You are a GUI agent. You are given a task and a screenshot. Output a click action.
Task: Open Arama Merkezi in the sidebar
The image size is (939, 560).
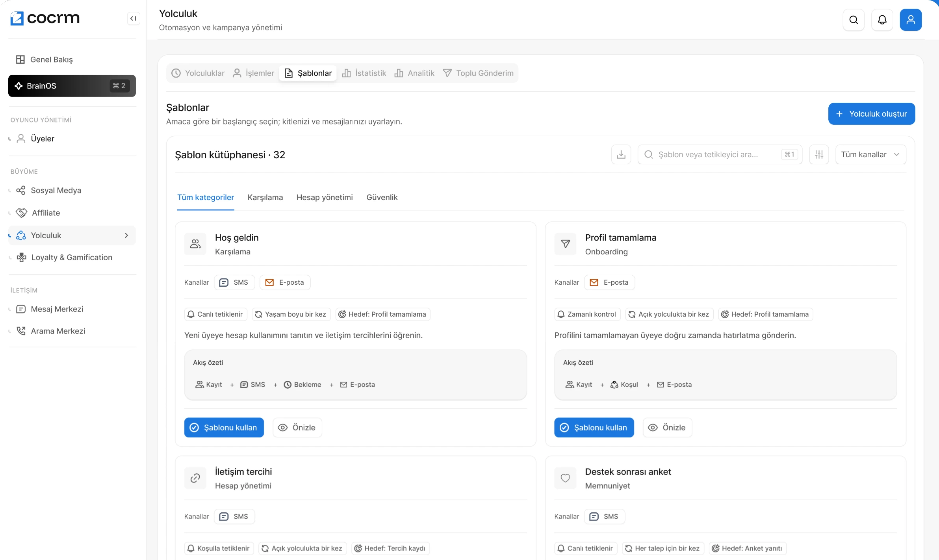tap(72, 331)
